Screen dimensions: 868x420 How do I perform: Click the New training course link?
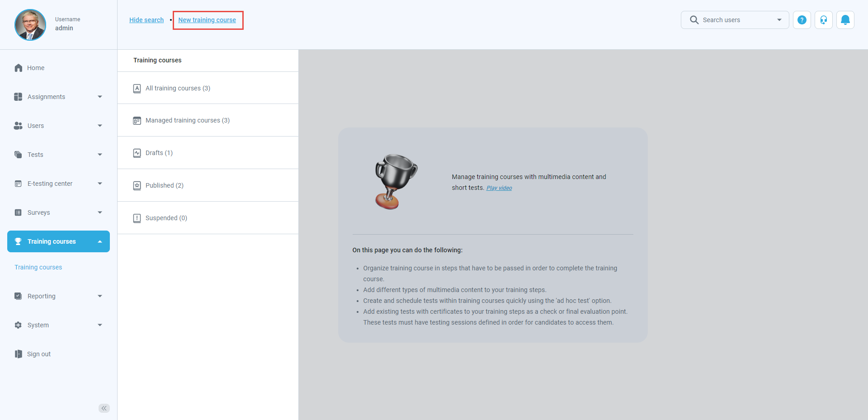(207, 20)
